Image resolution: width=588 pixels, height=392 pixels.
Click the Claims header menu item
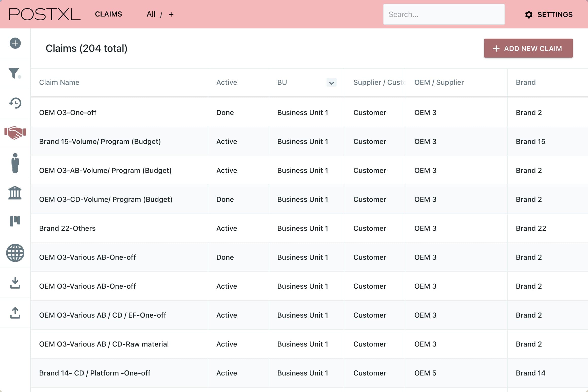tap(108, 14)
